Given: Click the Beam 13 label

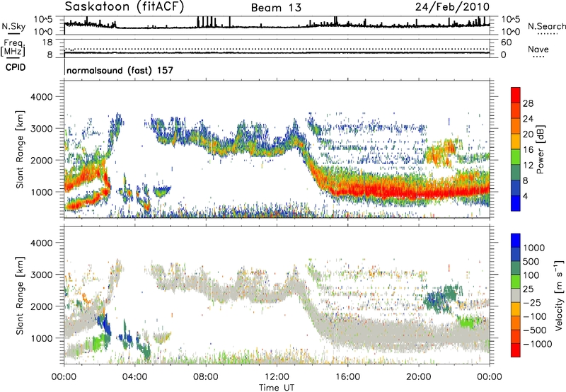Looking at the screenshot, I should click(276, 8).
